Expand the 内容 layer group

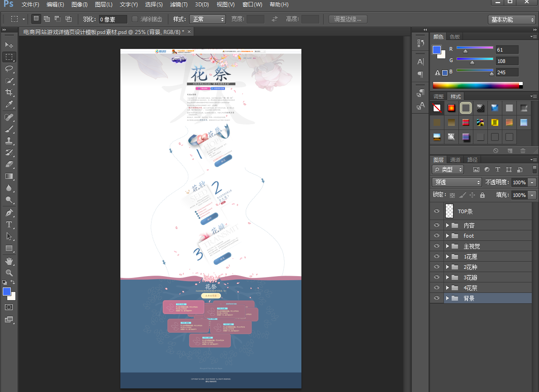click(x=448, y=225)
